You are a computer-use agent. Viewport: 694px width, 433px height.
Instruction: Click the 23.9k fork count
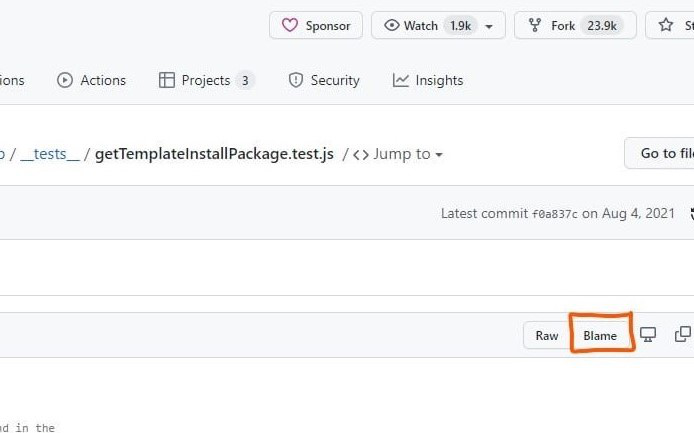click(x=603, y=26)
